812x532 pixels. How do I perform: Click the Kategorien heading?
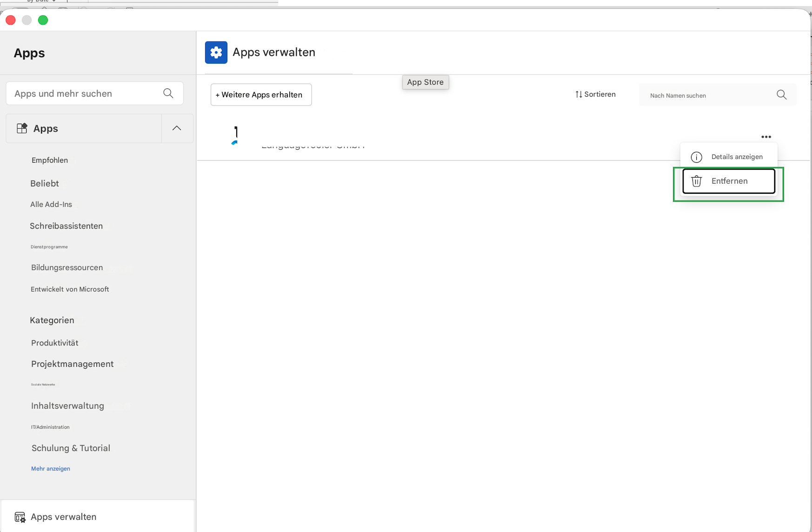click(x=52, y=320)
